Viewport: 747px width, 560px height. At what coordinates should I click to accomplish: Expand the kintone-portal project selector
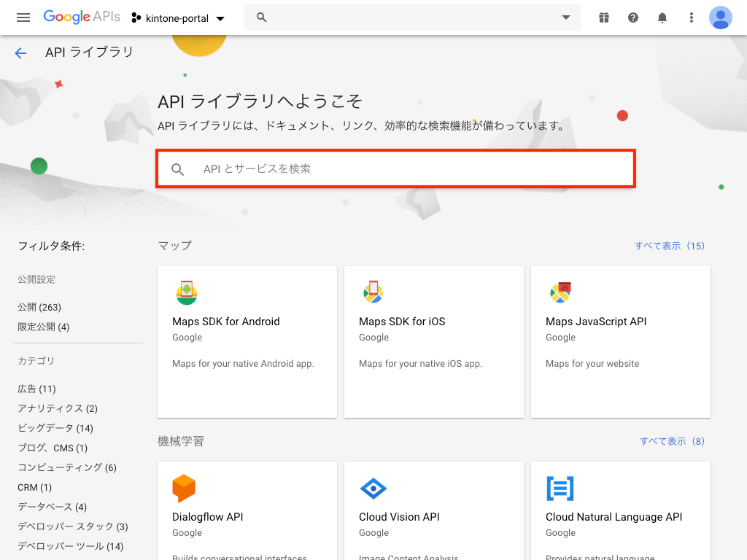pos(179,17)
